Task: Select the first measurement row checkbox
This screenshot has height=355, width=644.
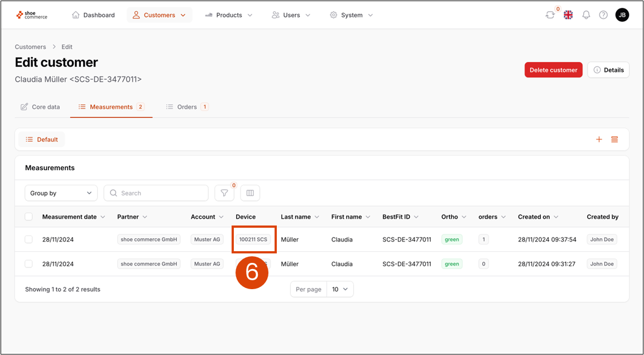Action: coord(28,239)
